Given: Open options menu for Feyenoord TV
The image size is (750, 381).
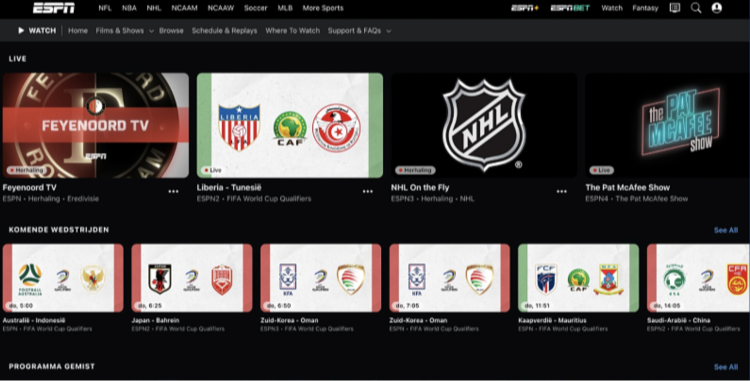Looking at the screenshot, I should 173,191.
